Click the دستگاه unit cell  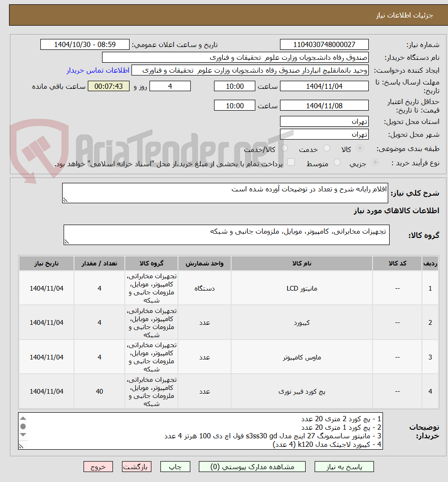tap(205, 288)
